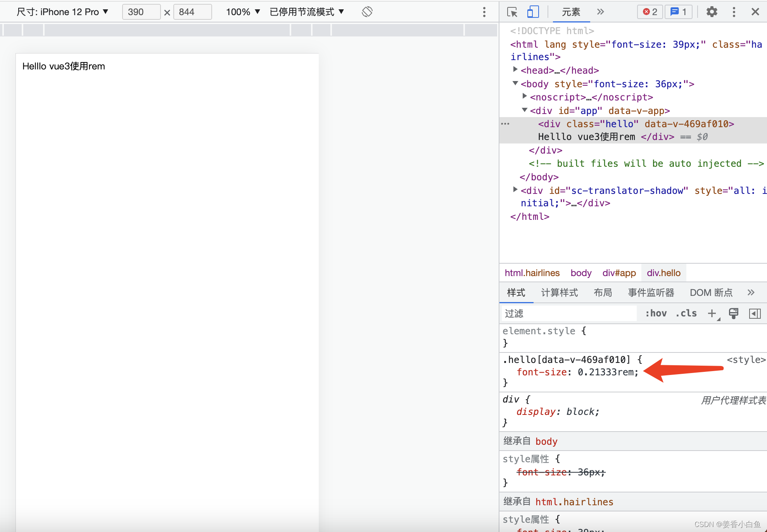
Task: Collapse the body element node
Action: (x=515, y=83)
